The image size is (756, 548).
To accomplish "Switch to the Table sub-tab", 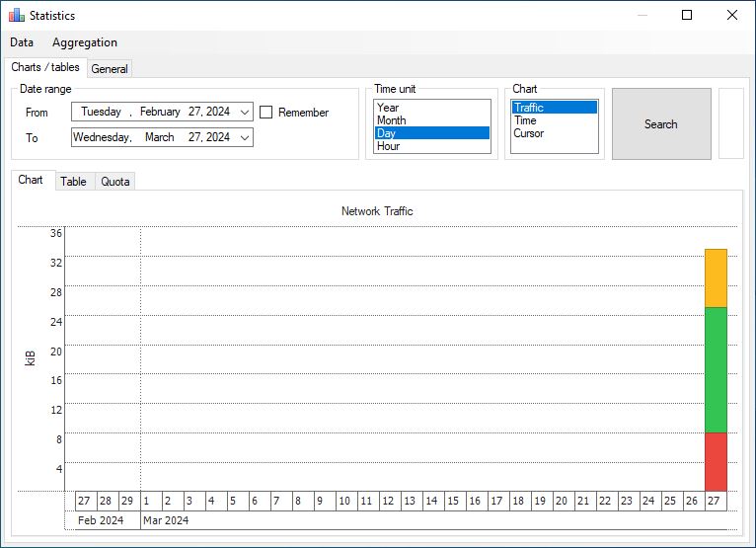I will (73, 182).
